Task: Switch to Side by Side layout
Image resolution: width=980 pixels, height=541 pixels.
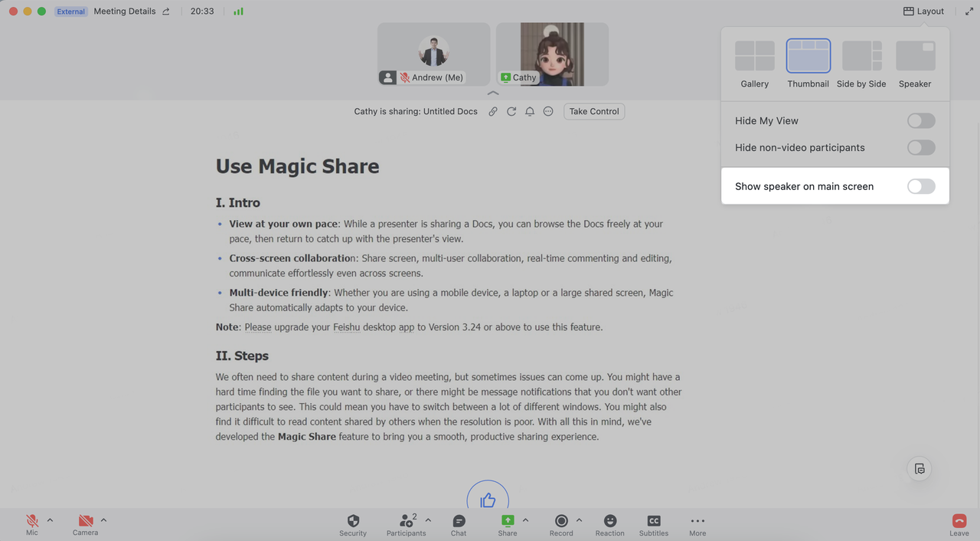Action: [861, 57]
